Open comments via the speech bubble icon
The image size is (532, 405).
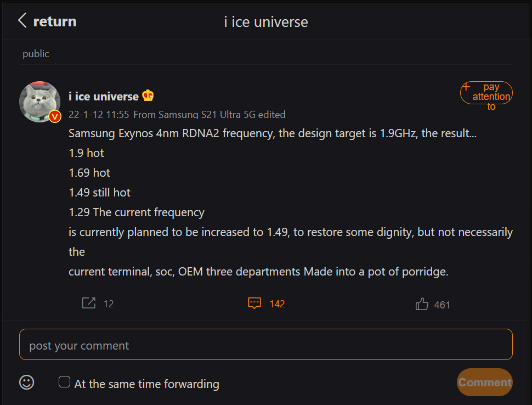click(x=254, y=303)
